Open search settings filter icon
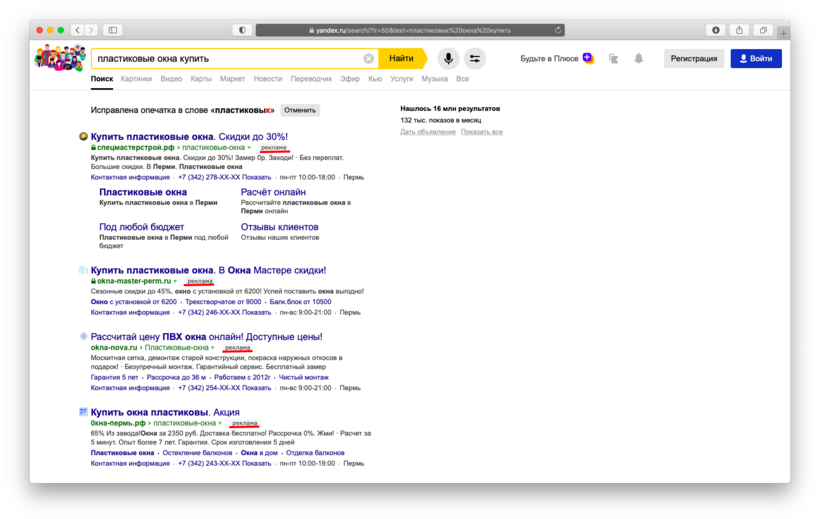This screenshot has height=519, width=820. (x=475, y=59)
